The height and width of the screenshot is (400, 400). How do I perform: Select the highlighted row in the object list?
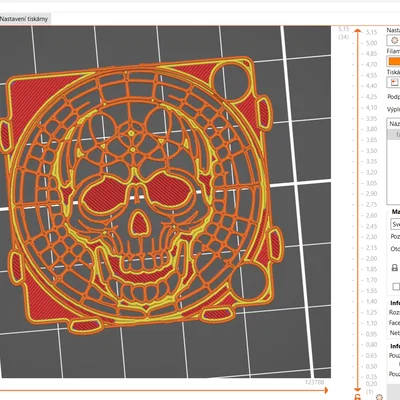point(394,135)
